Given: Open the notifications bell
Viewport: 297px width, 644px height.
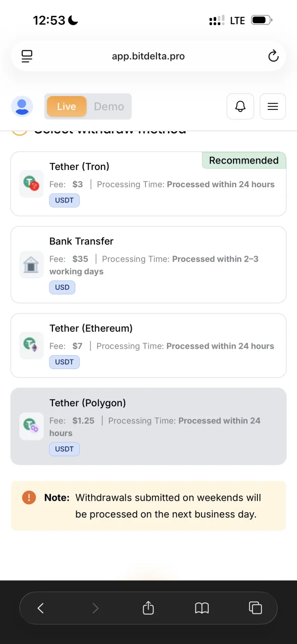Looking at the screenshot, I should point(240,107).
